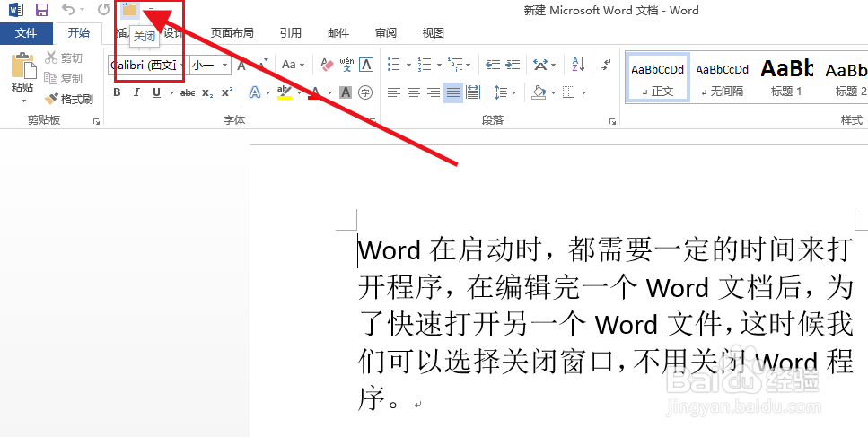Viewport: 868px width, 437px height.
Task: Switch to the 开始 (Home) tab
Action: pos(79,33)
